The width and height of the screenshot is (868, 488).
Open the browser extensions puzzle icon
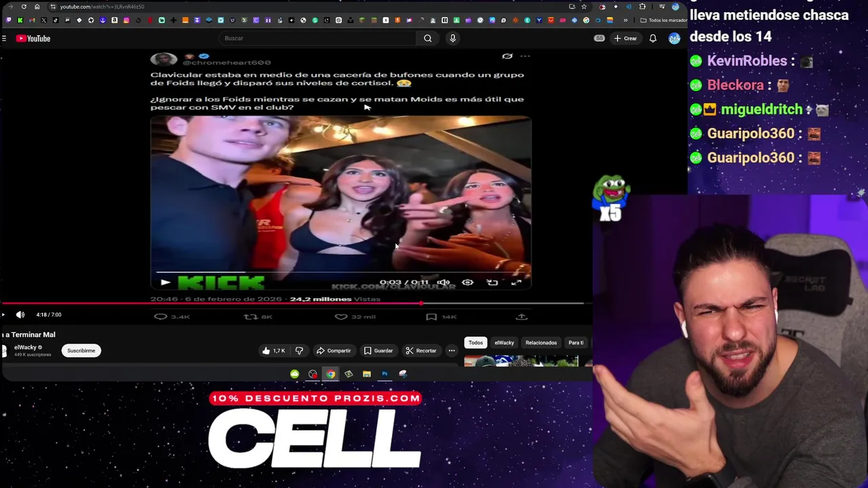642,7
